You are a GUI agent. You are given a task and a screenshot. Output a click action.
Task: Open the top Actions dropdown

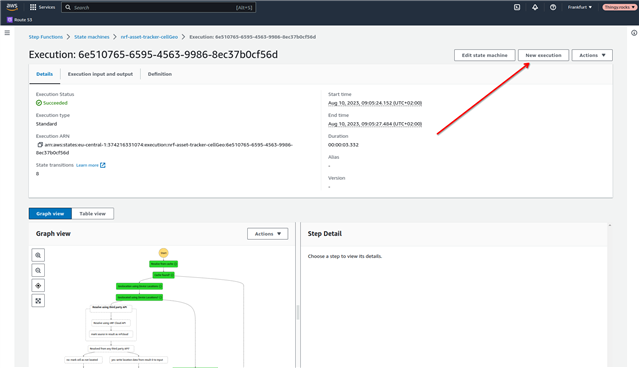point(592,55)
